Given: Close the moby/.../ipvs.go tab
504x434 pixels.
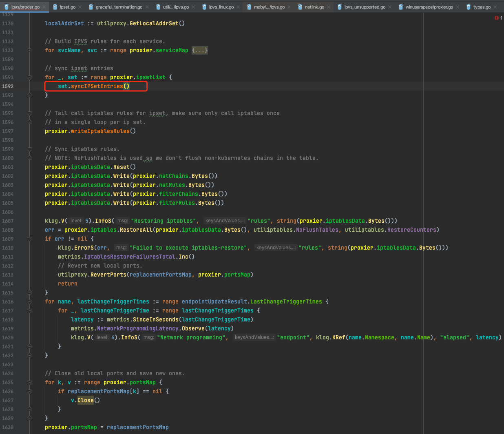Looking at the screenshot, I should pyautogui.click(x=289, y=7).
